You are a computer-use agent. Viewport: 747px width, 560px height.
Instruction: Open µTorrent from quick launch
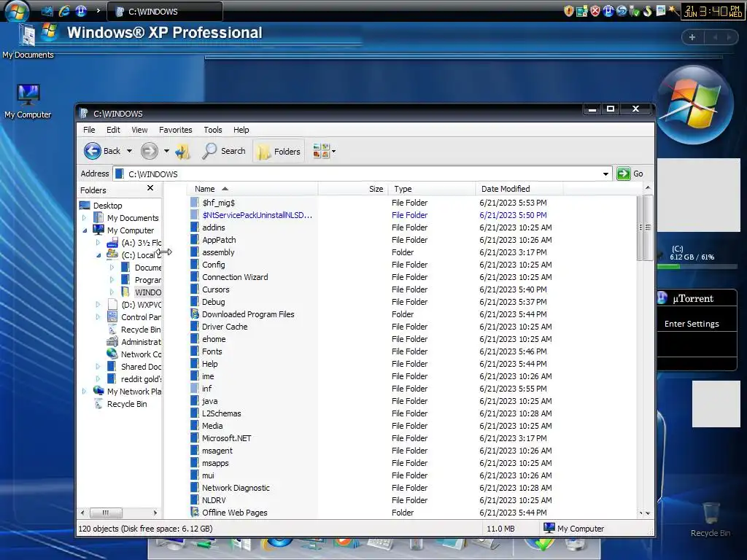[x=80, y=11]
